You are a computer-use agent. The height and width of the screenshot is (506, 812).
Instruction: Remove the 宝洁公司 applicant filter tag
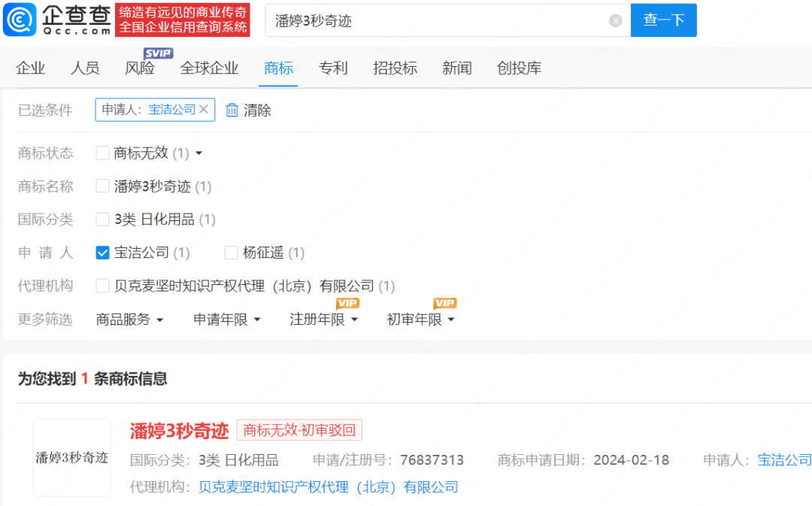(x=204, y=109)
